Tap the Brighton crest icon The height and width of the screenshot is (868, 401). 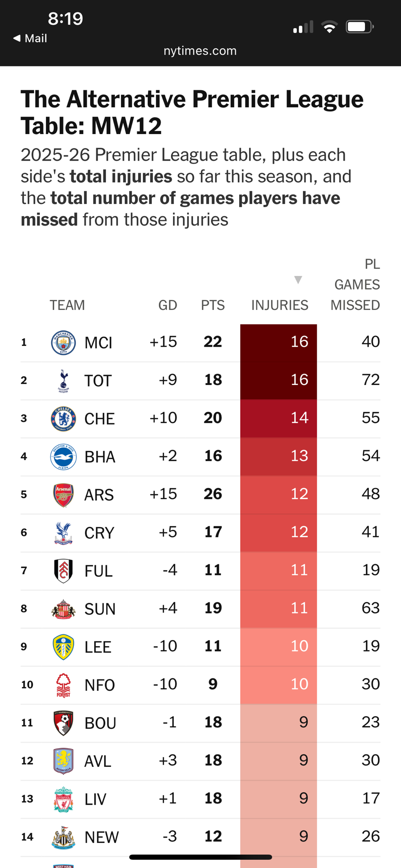(x=63, y=457)
